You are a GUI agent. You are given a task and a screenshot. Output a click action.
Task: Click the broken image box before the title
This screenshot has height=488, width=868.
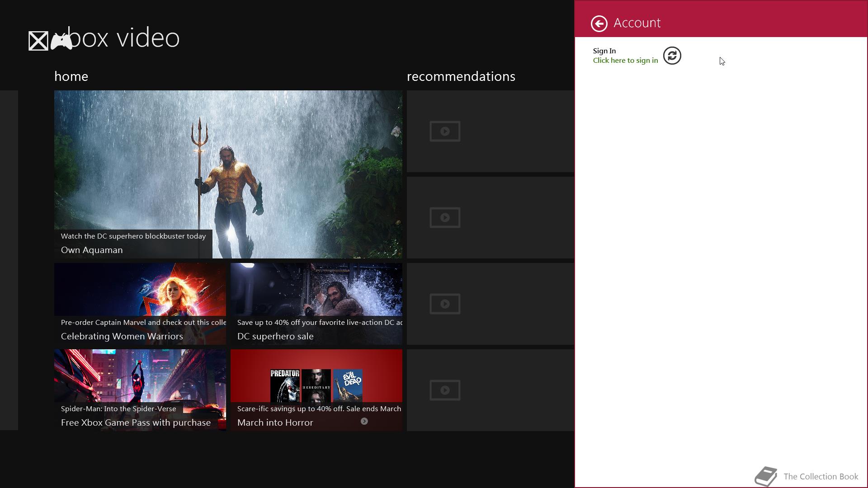38,41
